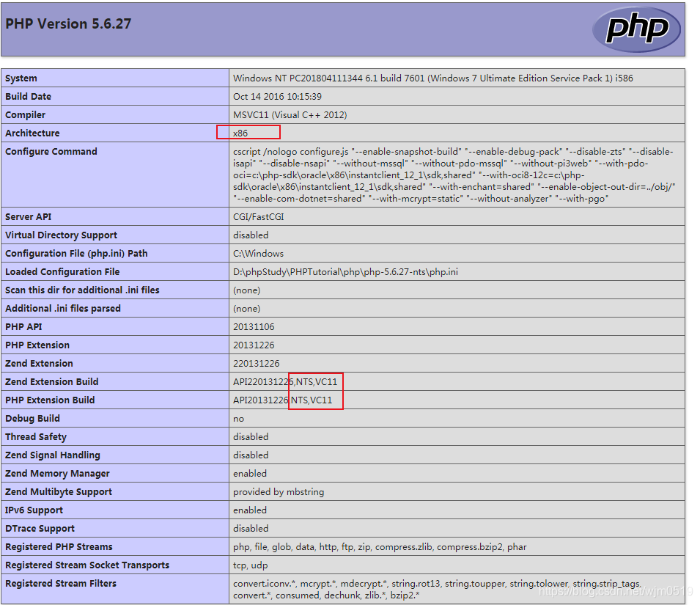Click 'Scan this dir for additional .ini files'
Image resolution: width=700 pixels, height=605 pixels.
point(82,290)
